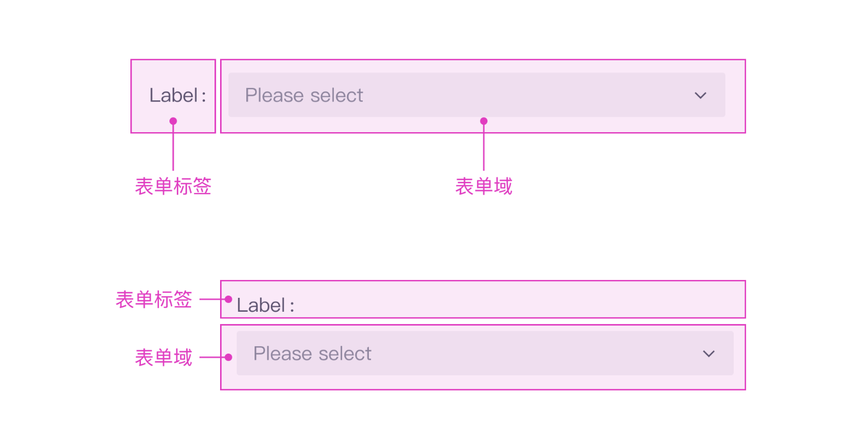Open the upper "Please select" dropdown via its placeholder text

pos(304,95)
